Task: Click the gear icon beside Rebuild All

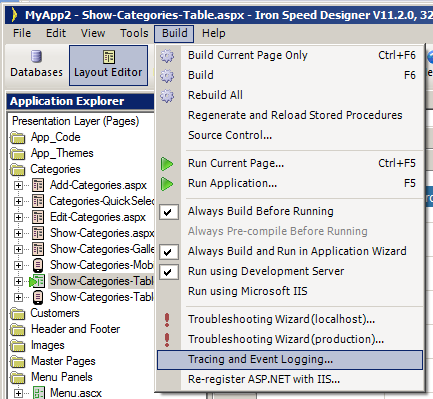Action: (x=167, y=96)
